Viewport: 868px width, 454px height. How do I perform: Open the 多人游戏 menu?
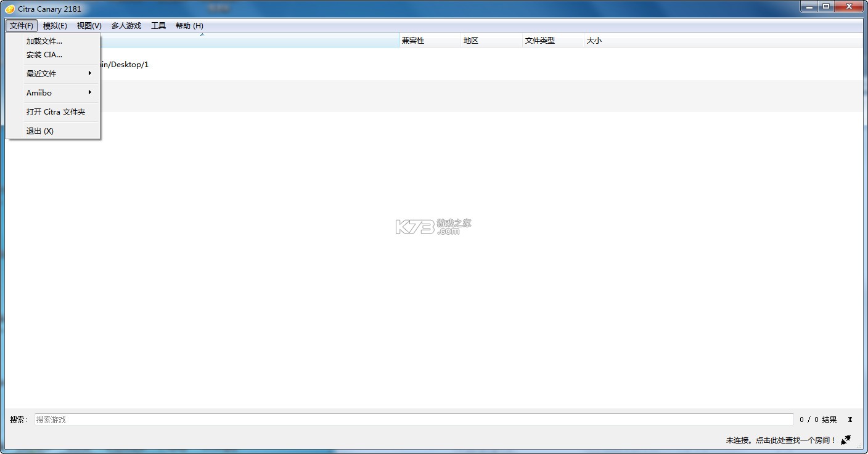[x=126, y=26]
